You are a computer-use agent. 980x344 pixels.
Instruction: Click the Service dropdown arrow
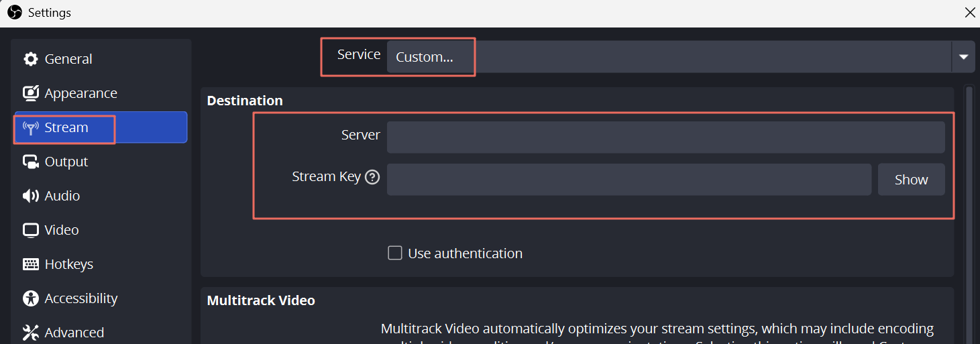click(963, 57)
